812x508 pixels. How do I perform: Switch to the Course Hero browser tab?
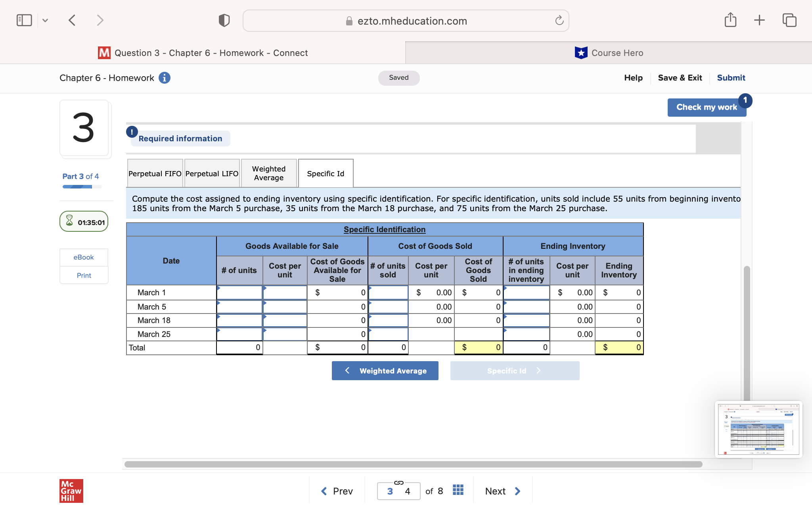click(609, 52)
